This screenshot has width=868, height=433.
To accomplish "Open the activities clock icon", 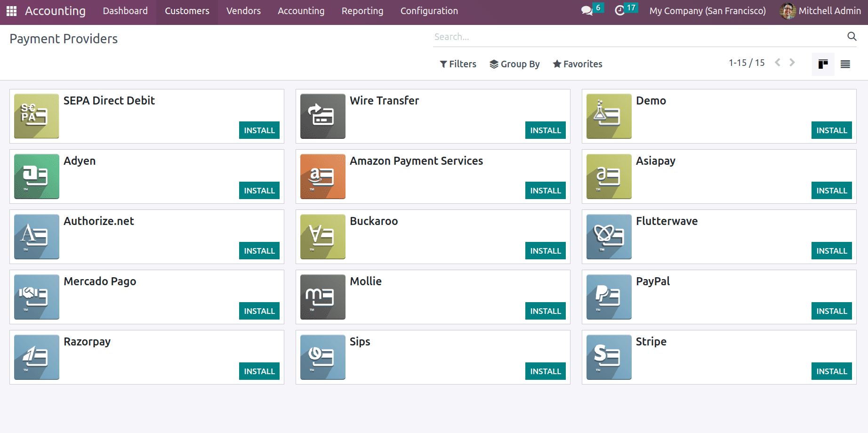I will (620, 10).
